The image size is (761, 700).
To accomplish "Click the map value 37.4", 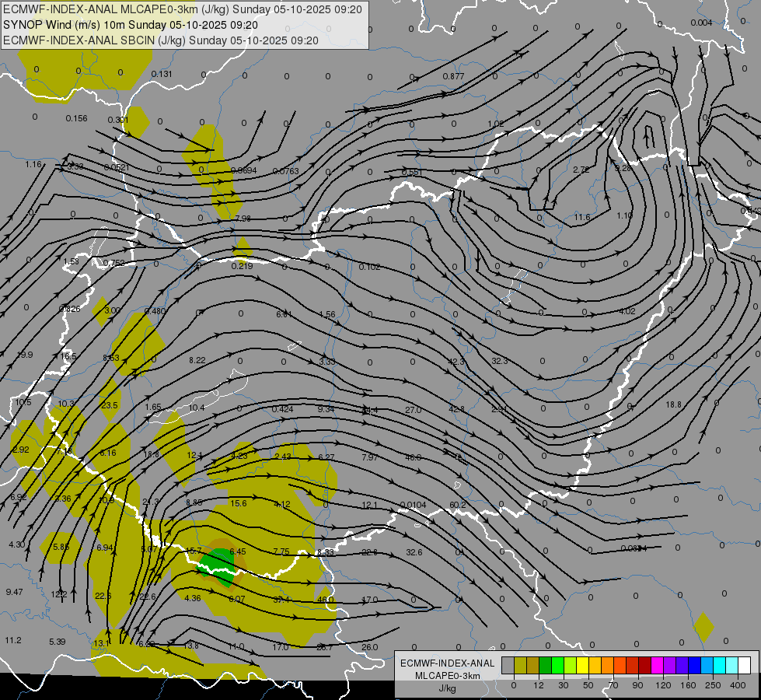I will pos(281,600).
